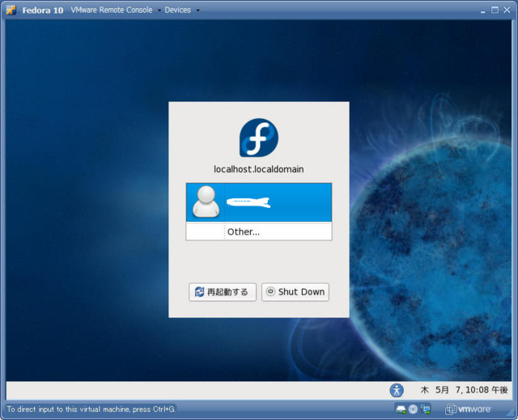Viewport: 518px width, 420px height.
Task: Open the VMware Remote Console menu
Action: point(112,10)
